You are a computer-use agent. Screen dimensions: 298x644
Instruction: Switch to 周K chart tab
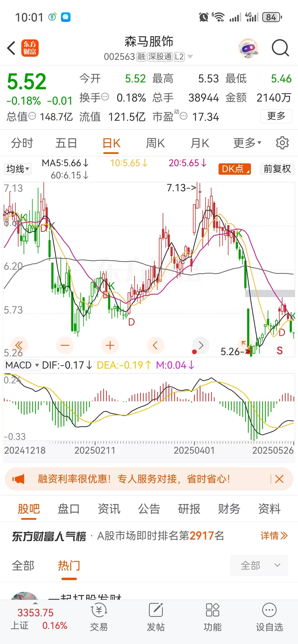pyautogui.click(x=155, y=143)
